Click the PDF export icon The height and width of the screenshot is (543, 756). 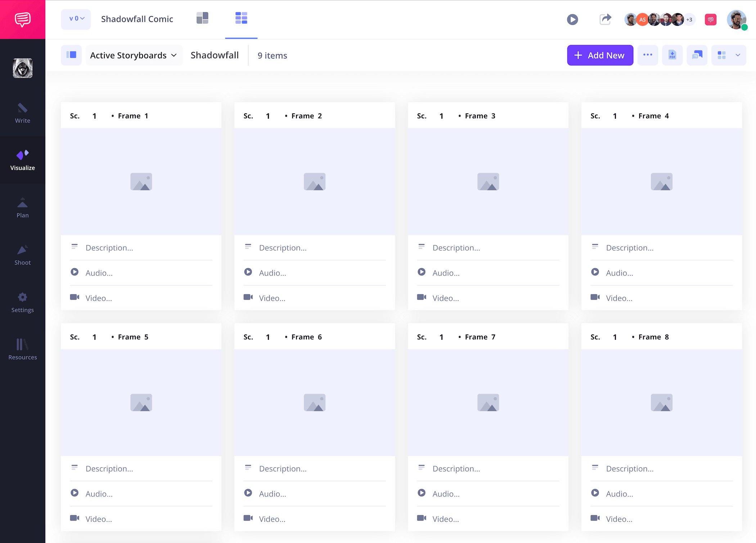(672, 55)
